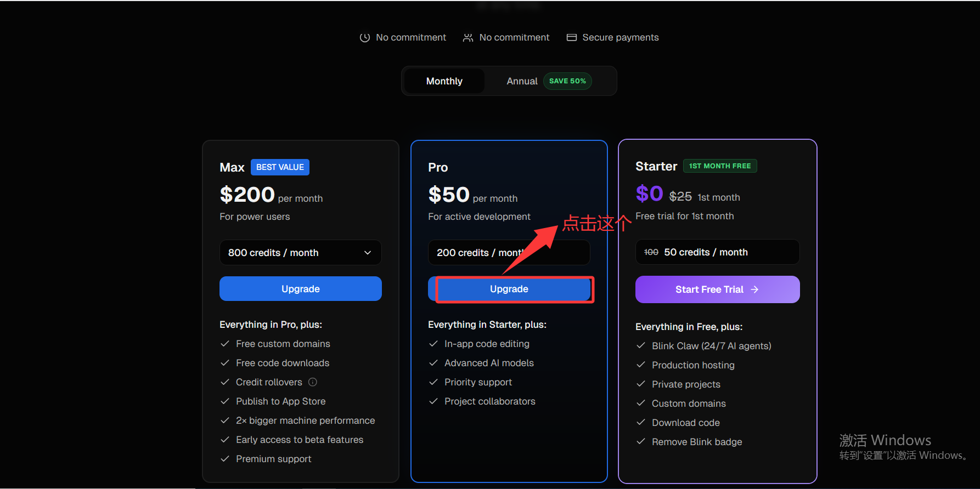Click 'Everything in Free, plus:' heading
Image resolution: width=980 pixels, height=489 pixels.
[689, 327]
